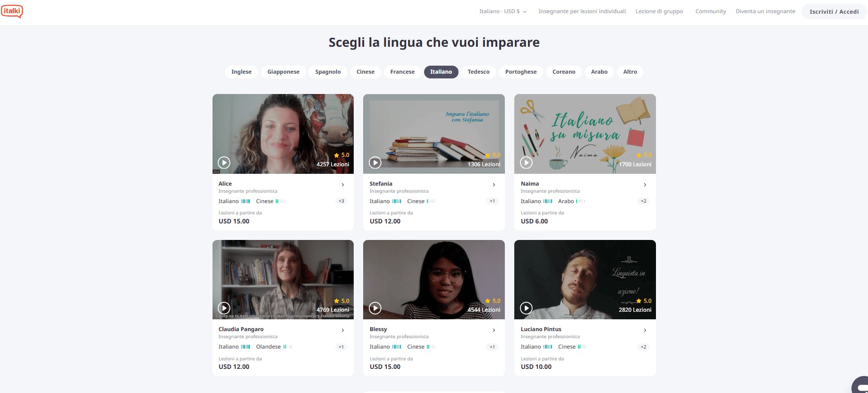The height and width of the screenshot is (393, 868).
Task: Show Alice's +3 additional languages badge
Action: point(341,201)
